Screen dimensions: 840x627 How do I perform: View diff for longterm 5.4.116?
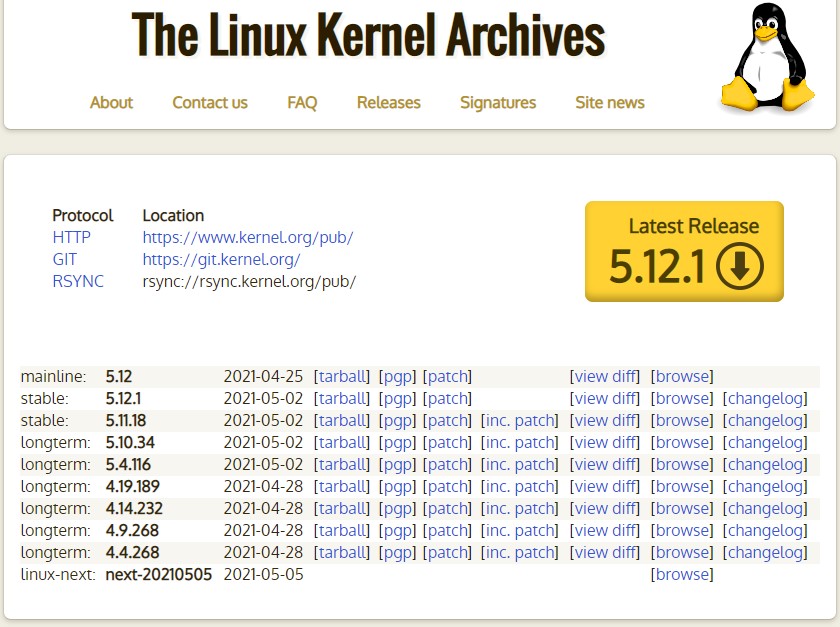click(604, 464)
